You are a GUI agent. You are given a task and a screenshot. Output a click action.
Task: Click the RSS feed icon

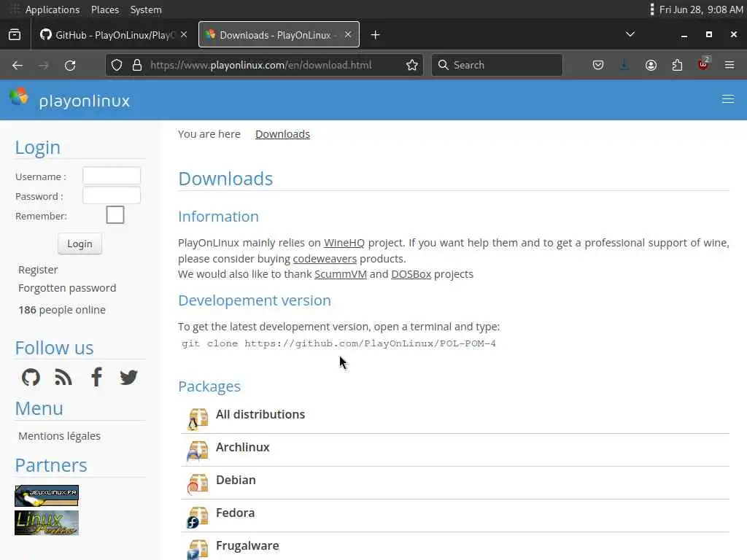tap(63, 377)
